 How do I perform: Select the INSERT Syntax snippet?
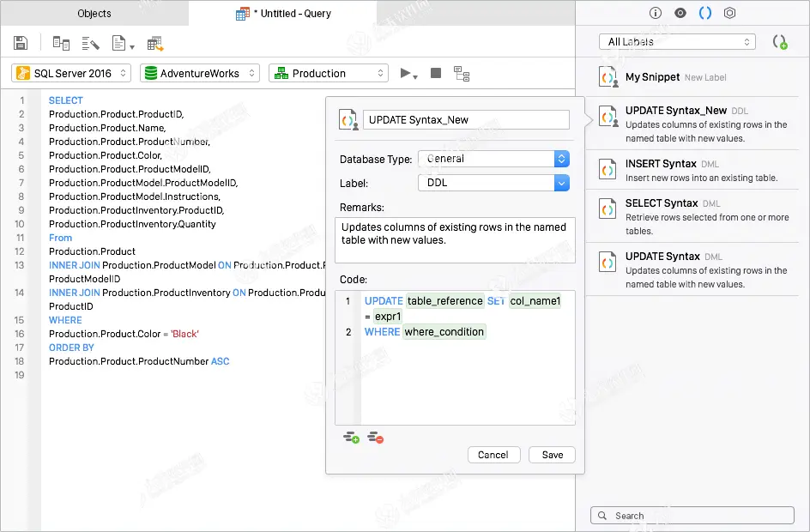point(692,170)
